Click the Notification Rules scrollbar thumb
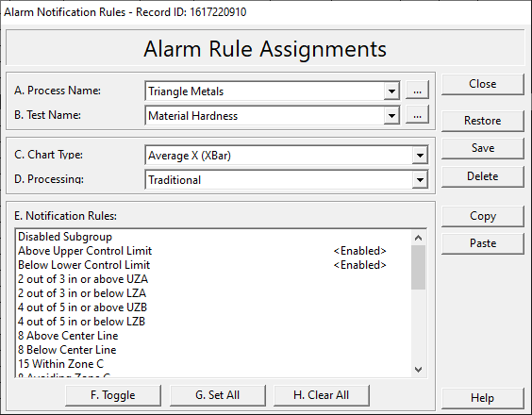The width and height of the screenshot is (532, 415). [419, 267]
